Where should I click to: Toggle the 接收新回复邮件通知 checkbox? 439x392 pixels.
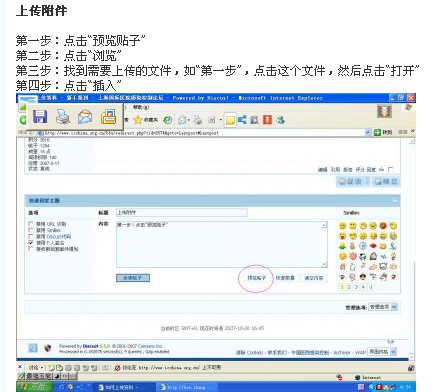pos(31,249)
